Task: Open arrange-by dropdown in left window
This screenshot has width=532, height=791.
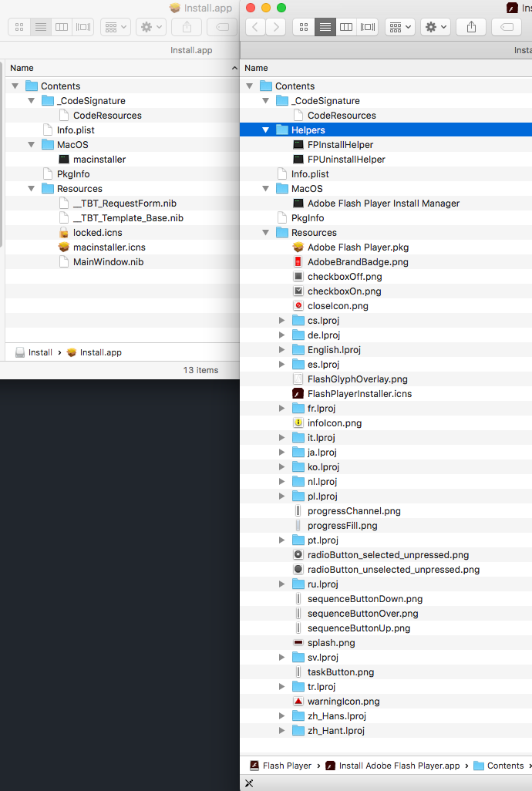Action: tap(116, 27)
